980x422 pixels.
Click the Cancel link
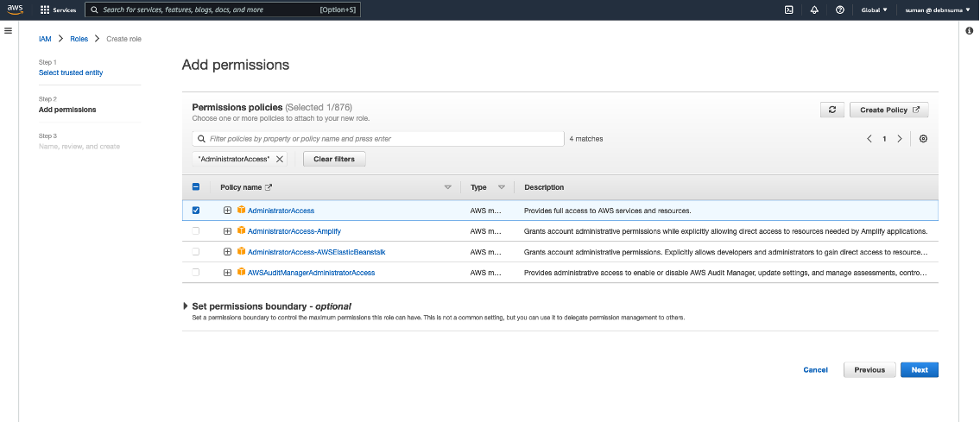[x=816, y=370]
